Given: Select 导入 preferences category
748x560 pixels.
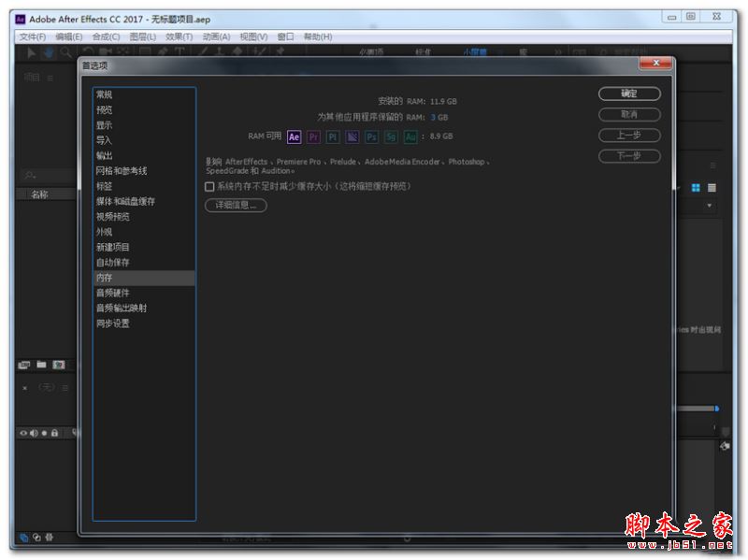Looking at the screenshot, I should [x=144, y=141].
